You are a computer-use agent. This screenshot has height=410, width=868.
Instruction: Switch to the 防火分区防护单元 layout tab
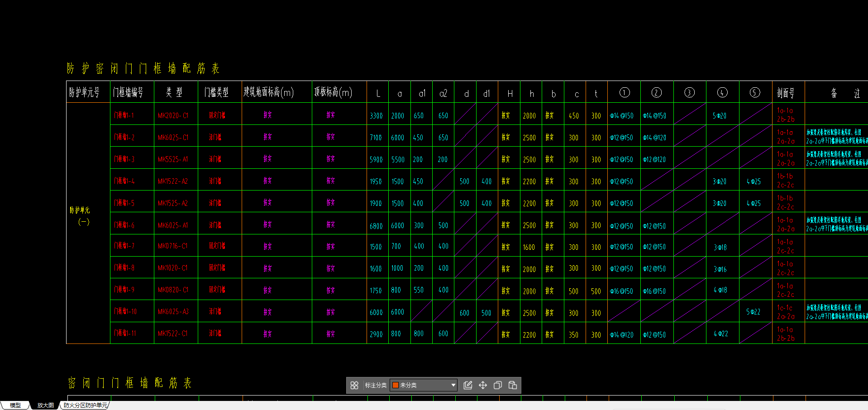coord(85,405)
